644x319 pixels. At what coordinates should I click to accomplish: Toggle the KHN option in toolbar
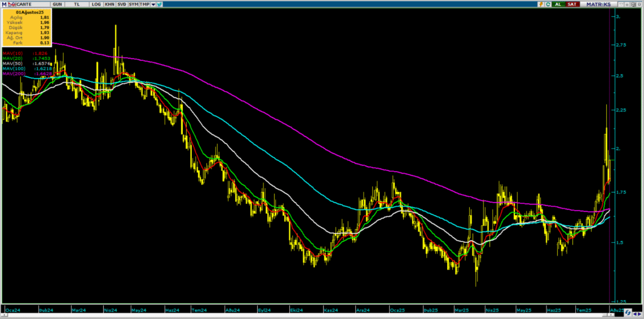pos(109,4)
